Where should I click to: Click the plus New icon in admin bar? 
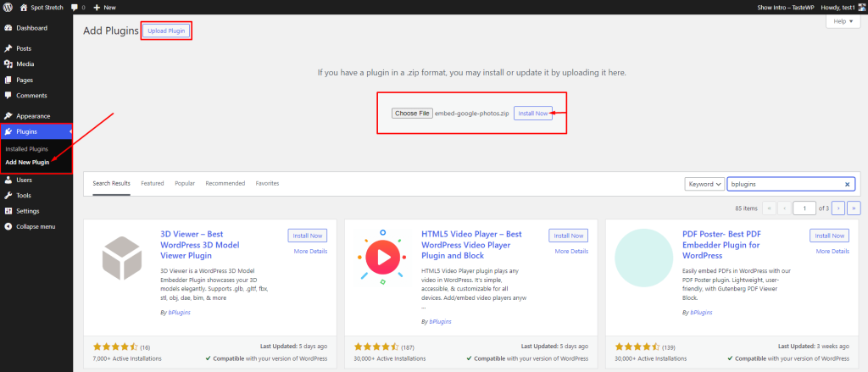tap(97, 8)
